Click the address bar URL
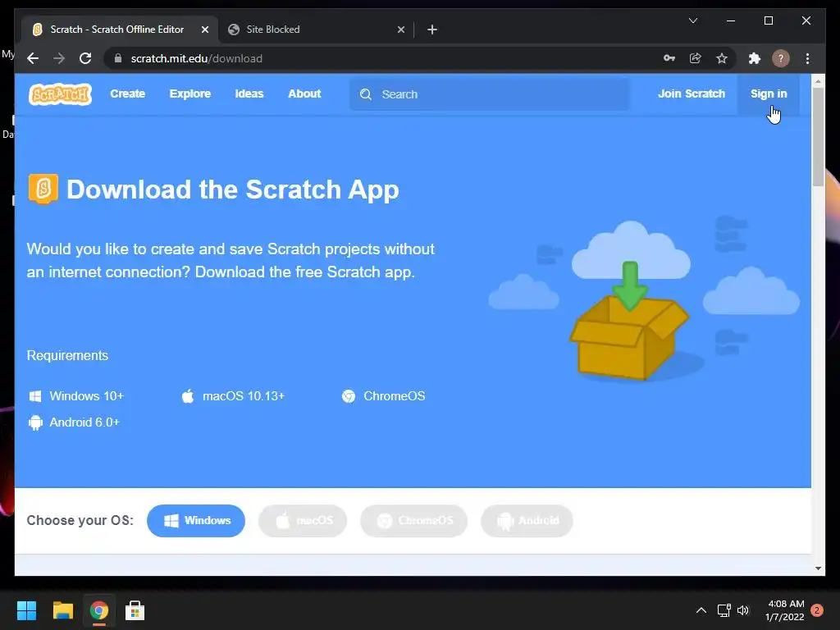The image size is (840, 630). [x=197, y=58]
